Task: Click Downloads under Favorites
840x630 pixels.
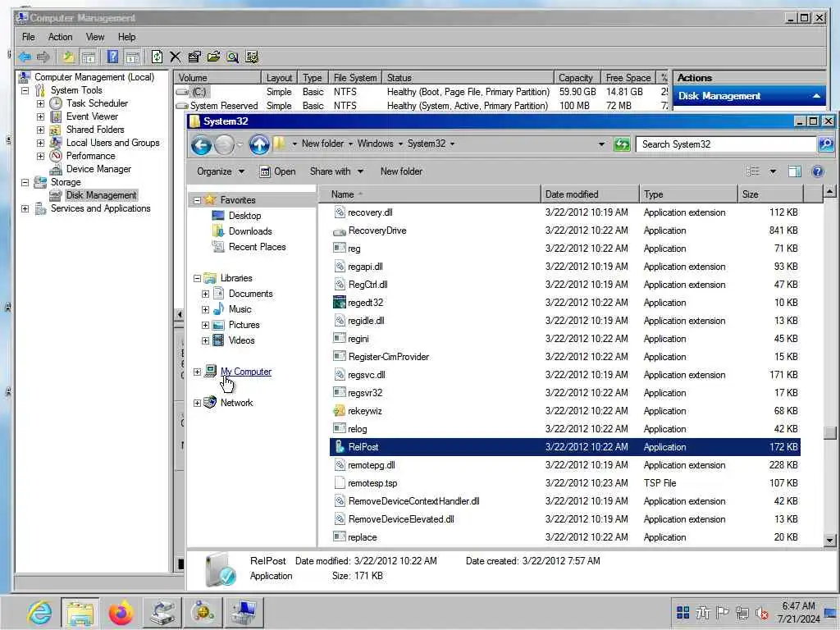Action: tap(250, 231)
